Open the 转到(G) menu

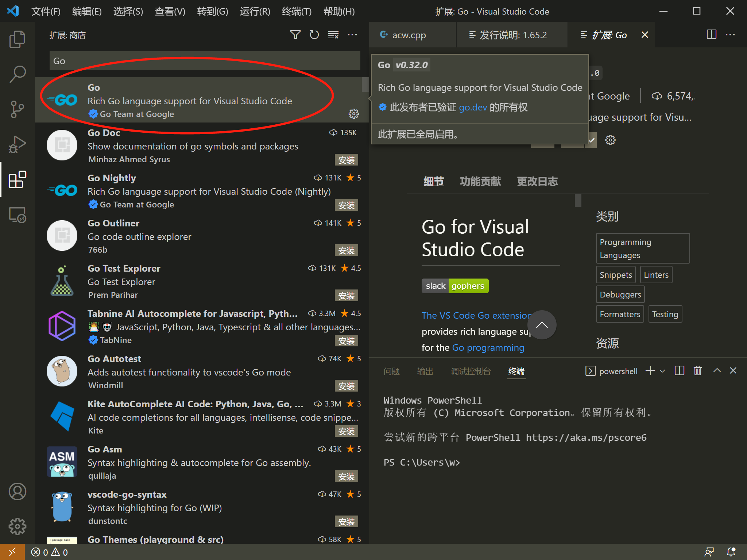(x=213, y=11)
